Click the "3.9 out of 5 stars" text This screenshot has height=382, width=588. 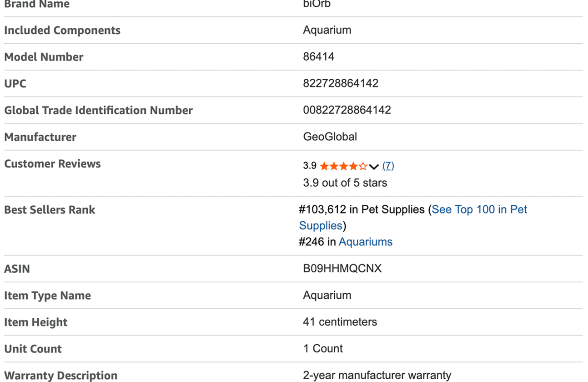[345, 183]
